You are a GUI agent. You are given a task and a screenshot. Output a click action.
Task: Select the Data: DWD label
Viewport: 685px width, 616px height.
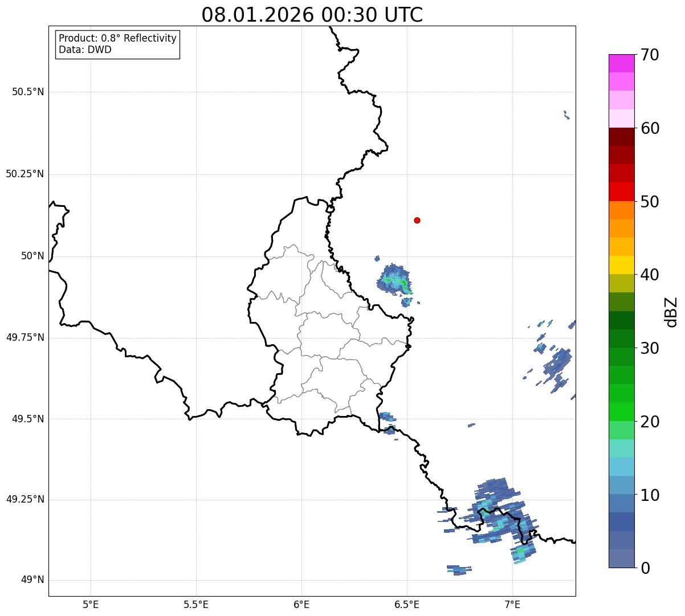[85, 50]
